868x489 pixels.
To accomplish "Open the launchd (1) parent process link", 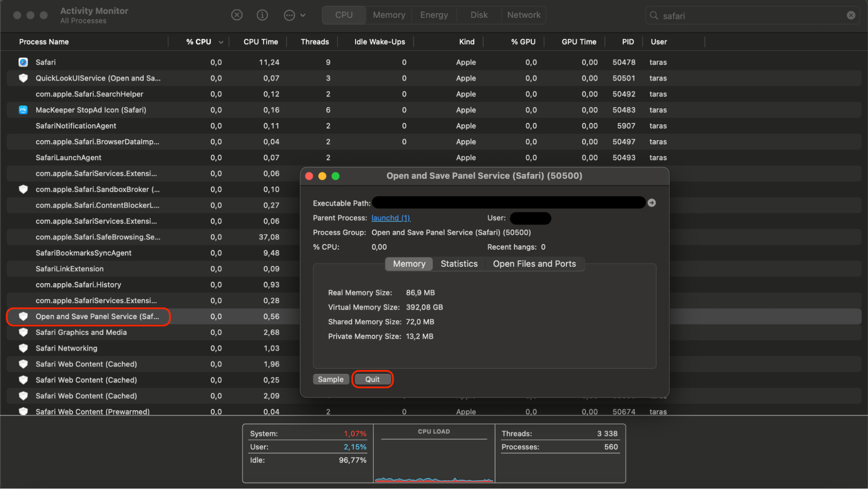I will point(391,218).
